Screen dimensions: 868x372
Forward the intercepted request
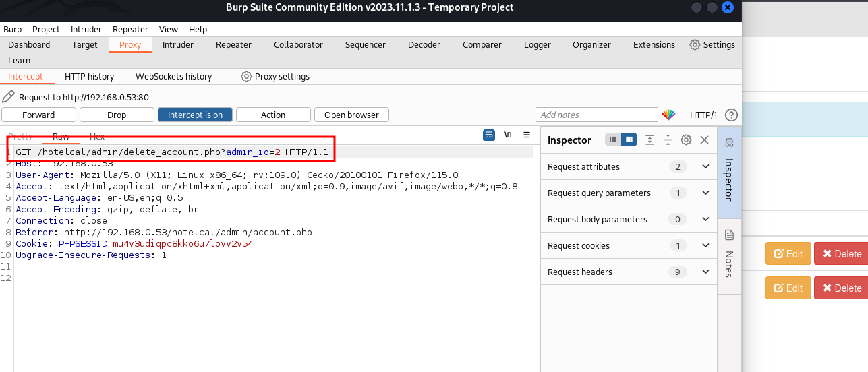[x=38, y=115]
